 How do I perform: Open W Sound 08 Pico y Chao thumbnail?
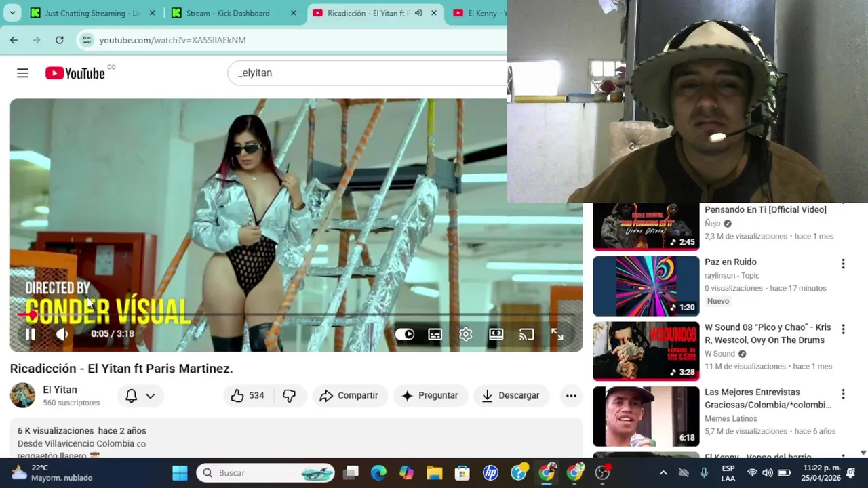pyautogui.click(x=646, y=351)
